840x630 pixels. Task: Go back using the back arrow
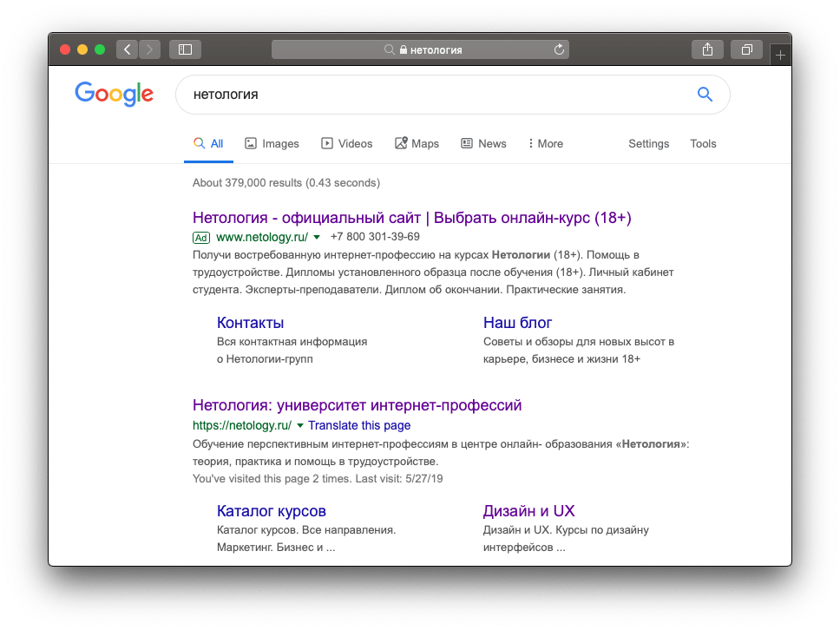point(127,49)
